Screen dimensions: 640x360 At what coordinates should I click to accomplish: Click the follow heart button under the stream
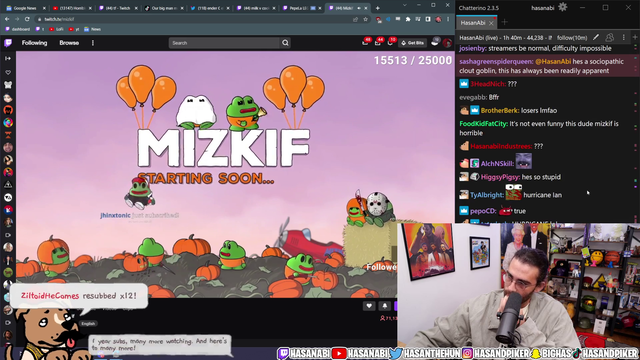point(369,306)
